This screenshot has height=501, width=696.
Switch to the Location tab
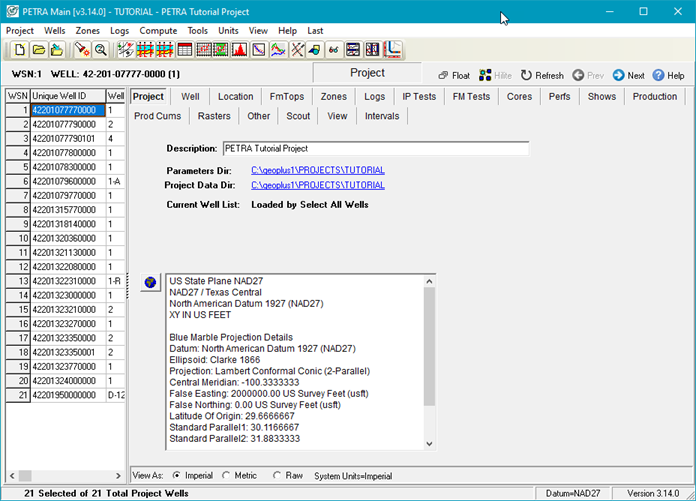[x=235, y=96]
